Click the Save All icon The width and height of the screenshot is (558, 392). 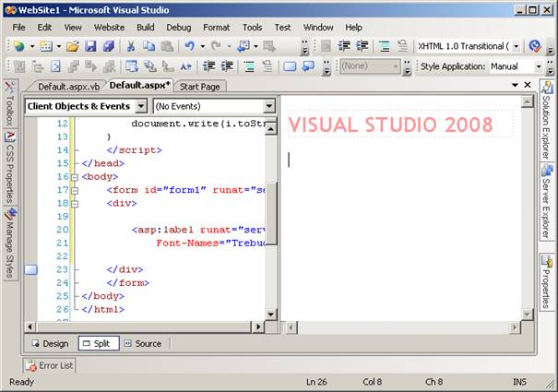(x=108, y=46)
